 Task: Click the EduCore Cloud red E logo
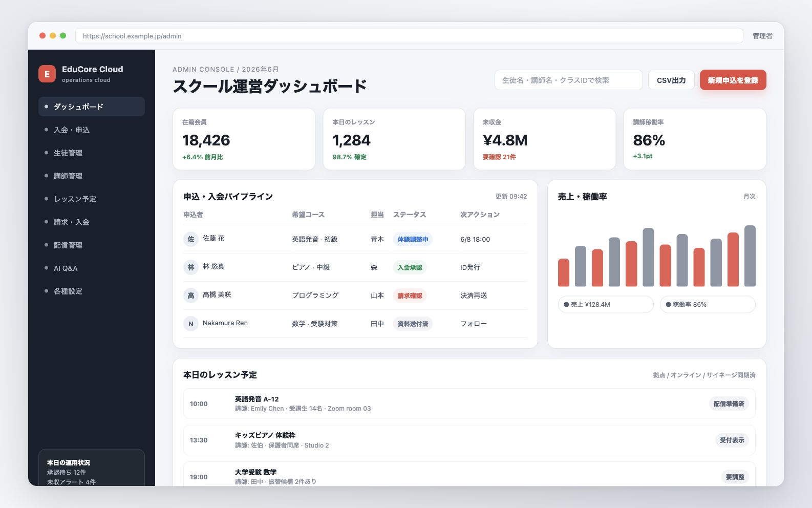[47, 74]
